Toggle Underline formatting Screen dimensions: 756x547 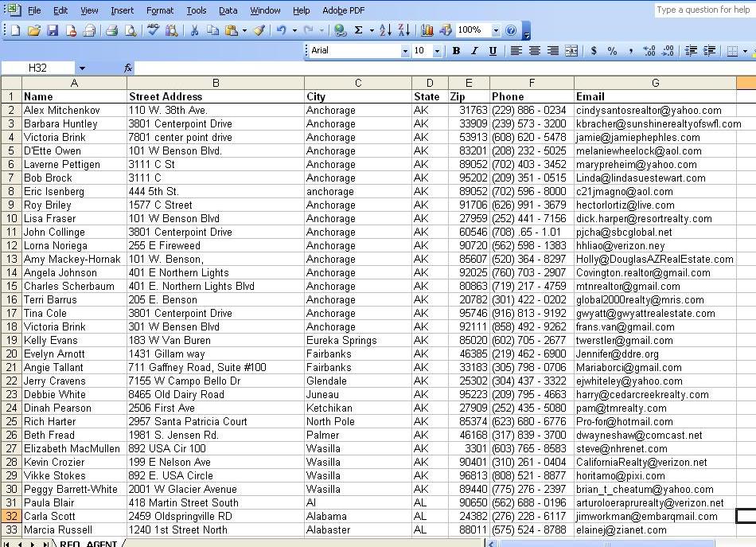coord(493,51)
